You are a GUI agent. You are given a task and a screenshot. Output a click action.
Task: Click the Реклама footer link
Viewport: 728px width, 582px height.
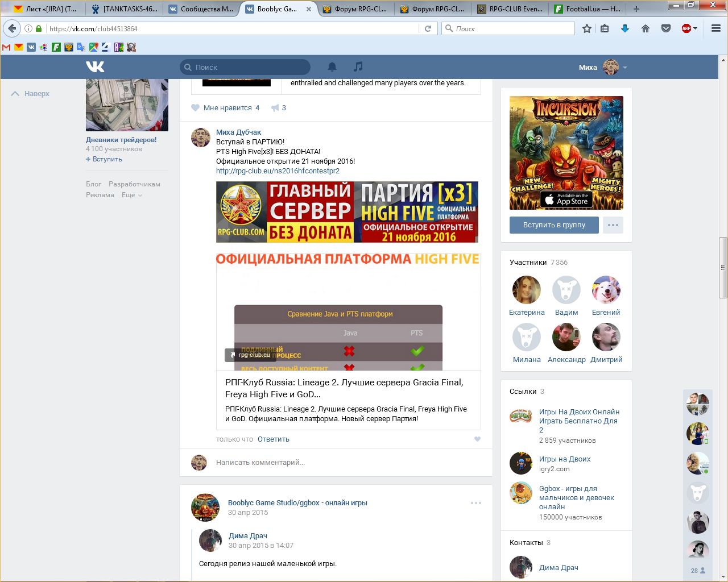pyautogui.click(x=100, y=195)
